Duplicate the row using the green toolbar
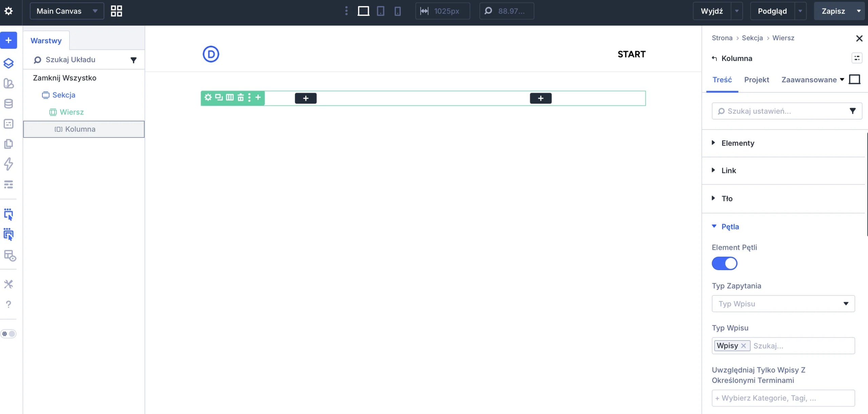 click(x=219, y=98)
